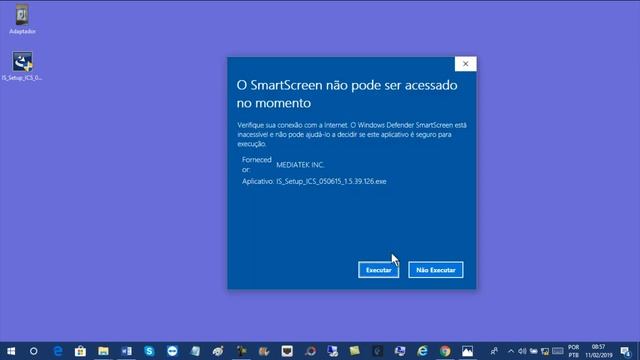Click the IS_Setup_ICS_050615_1.5.39.126.exe file name

331,181
